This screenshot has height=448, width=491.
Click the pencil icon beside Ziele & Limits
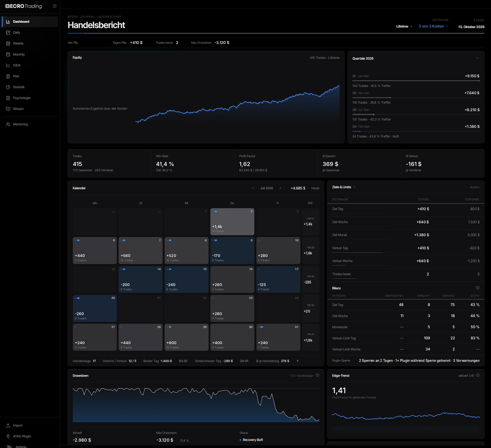pyautogui.click(x=354, y=187)
